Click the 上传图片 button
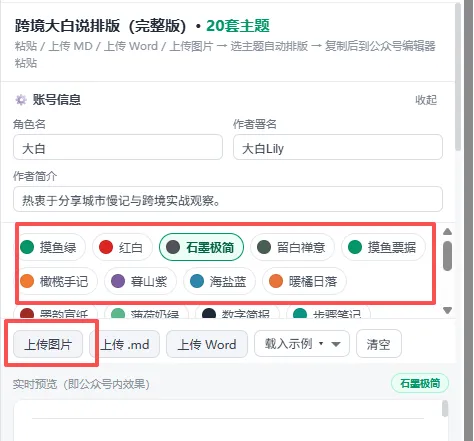 pos(48,344)
